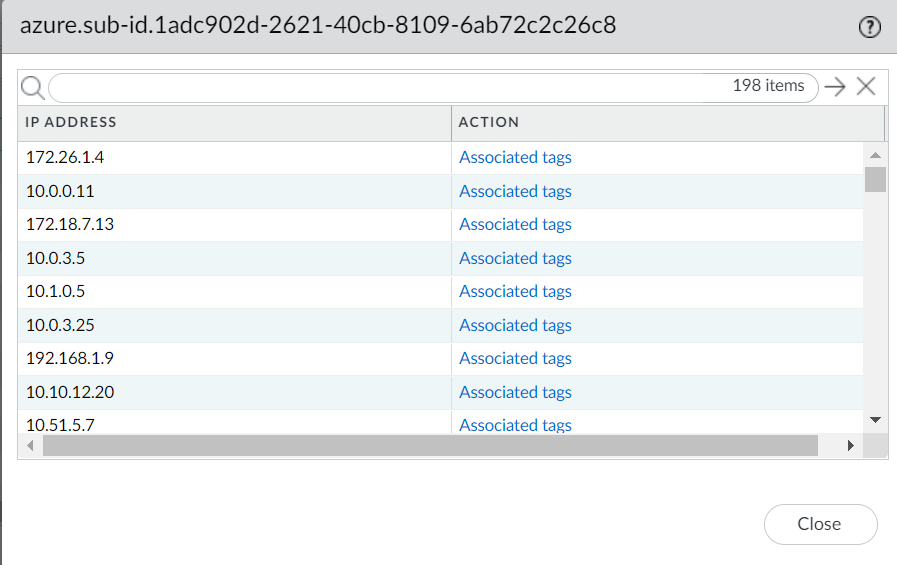
Task: Click the arrow icon to apply filter
Action: (x=835, y=87)
